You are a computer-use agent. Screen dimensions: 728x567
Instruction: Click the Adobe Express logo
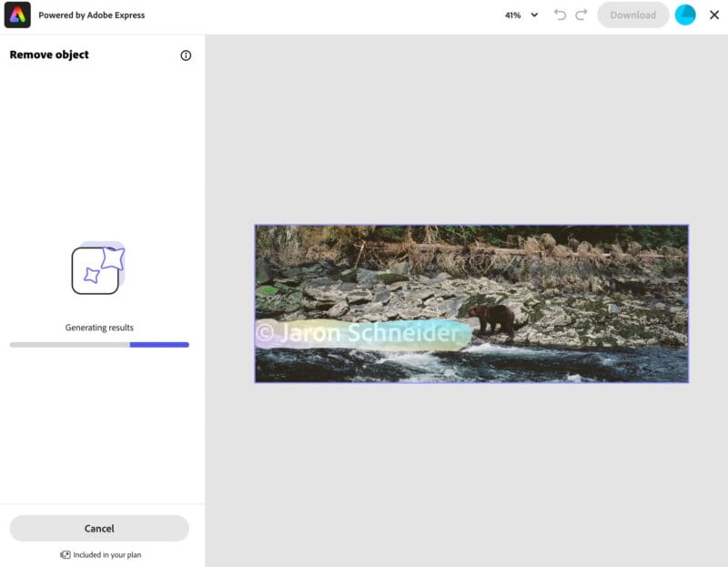click(18, 15)
